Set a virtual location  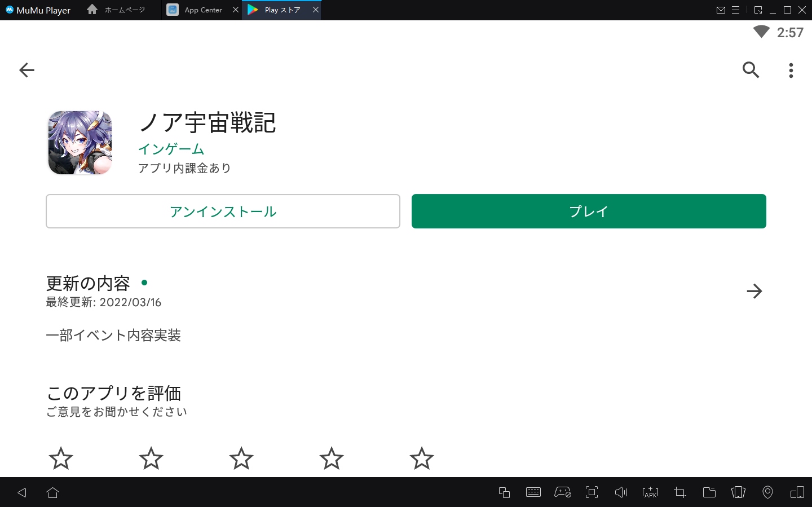click(767, 492)
